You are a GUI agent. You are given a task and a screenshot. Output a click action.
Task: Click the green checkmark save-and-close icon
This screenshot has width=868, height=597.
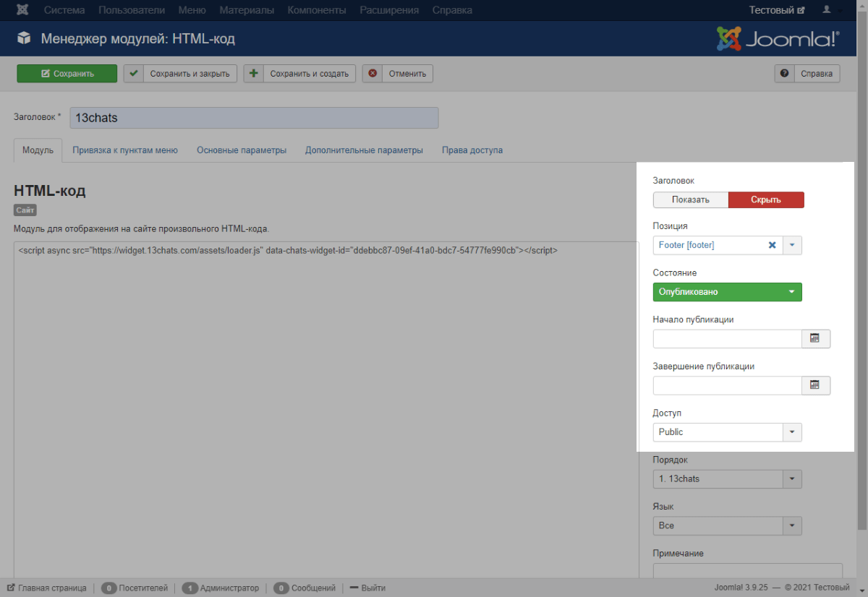(x=133, y=73)
